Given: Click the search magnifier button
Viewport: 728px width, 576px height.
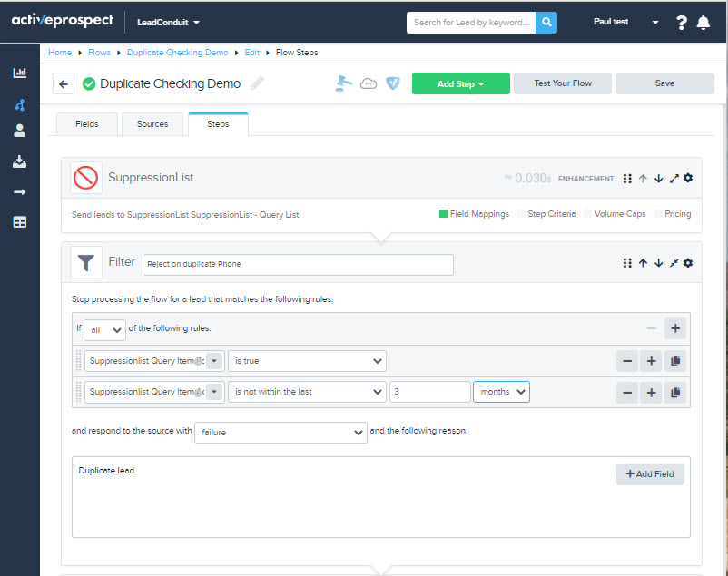Looking at the screenshot, I should click(x=546, y=23).
